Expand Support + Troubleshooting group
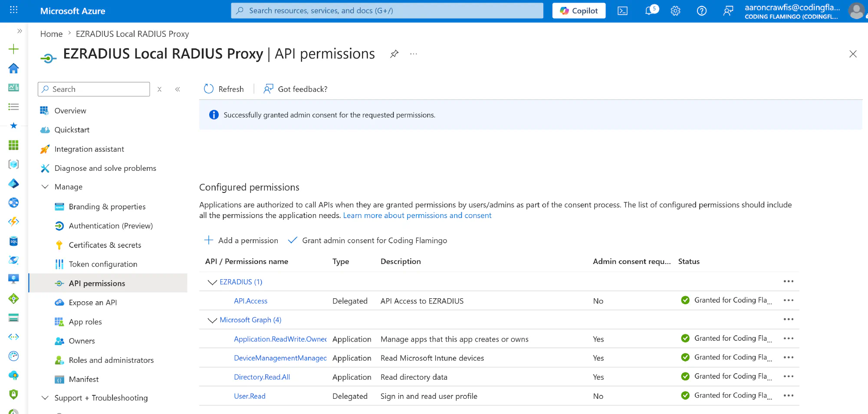This screenshot has width=868, height=414. pos(45,398)
